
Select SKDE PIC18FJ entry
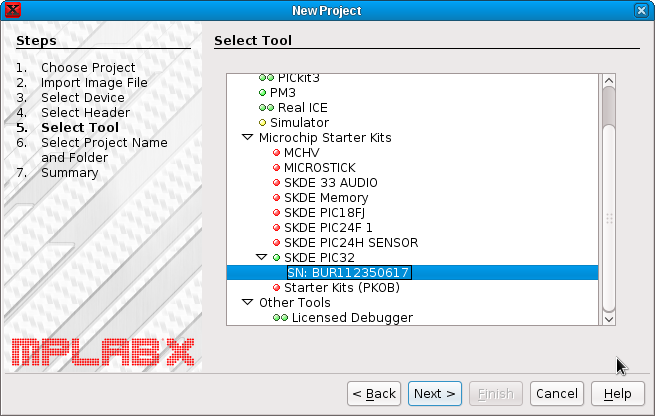[x=324, y=213]
